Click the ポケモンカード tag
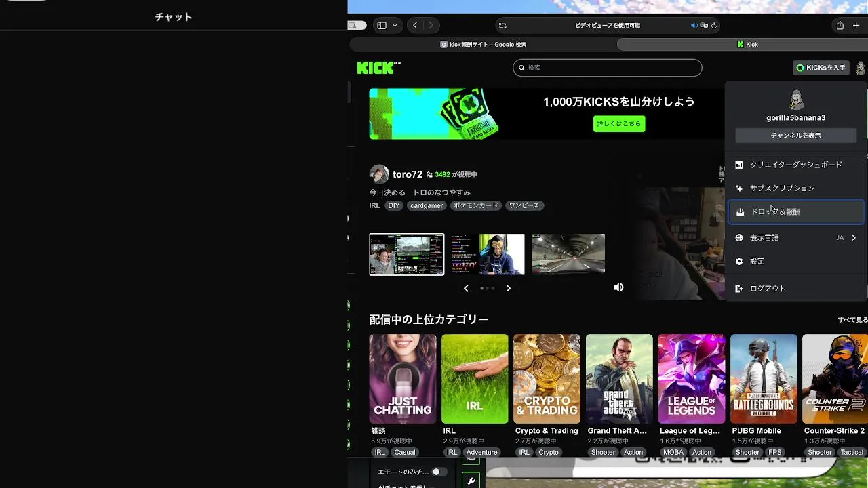This screenshot has height=488, width=868. [x=475, y=205]
